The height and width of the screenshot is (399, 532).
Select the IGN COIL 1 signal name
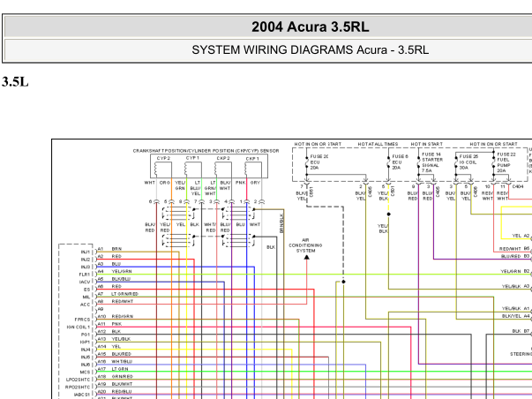point(79,327)
